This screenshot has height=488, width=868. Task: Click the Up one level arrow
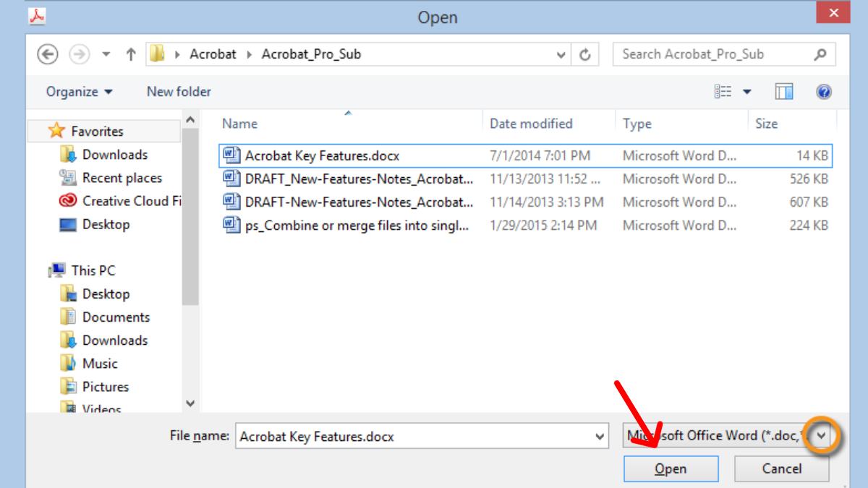[x=131, y=54]
